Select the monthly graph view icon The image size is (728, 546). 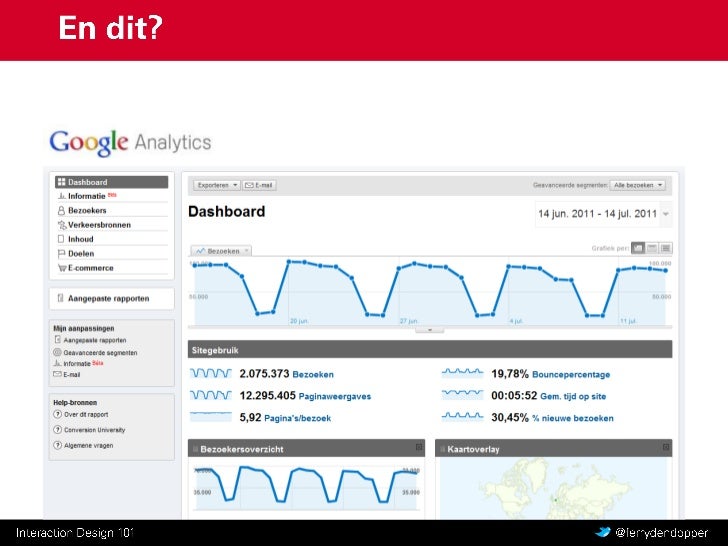point(666,248)
